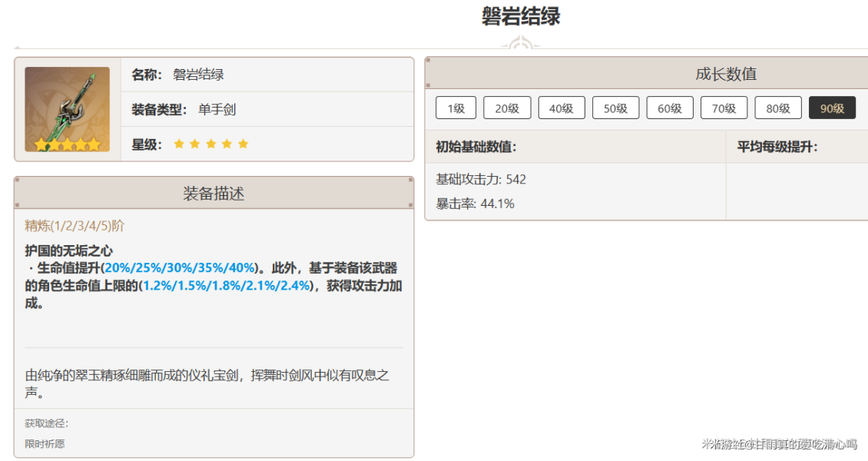Switch to the 20级 level tab
Screen dimensions: 868x461
click(x=507, y=108)
